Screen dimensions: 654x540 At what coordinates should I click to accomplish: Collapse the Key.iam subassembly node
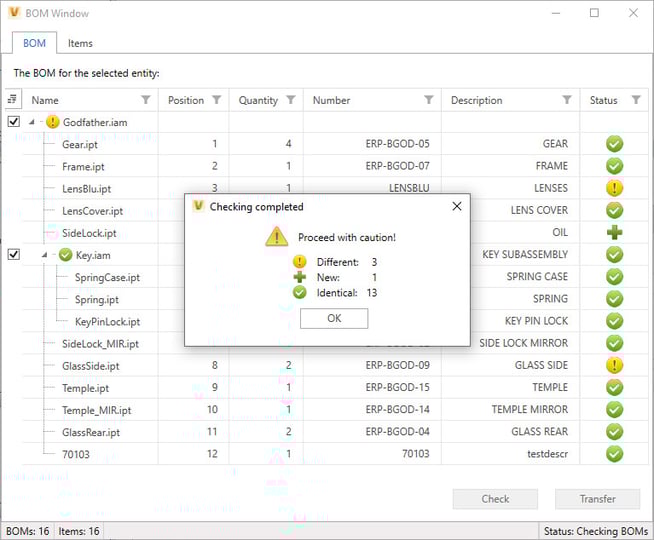(x=44, y=255)
